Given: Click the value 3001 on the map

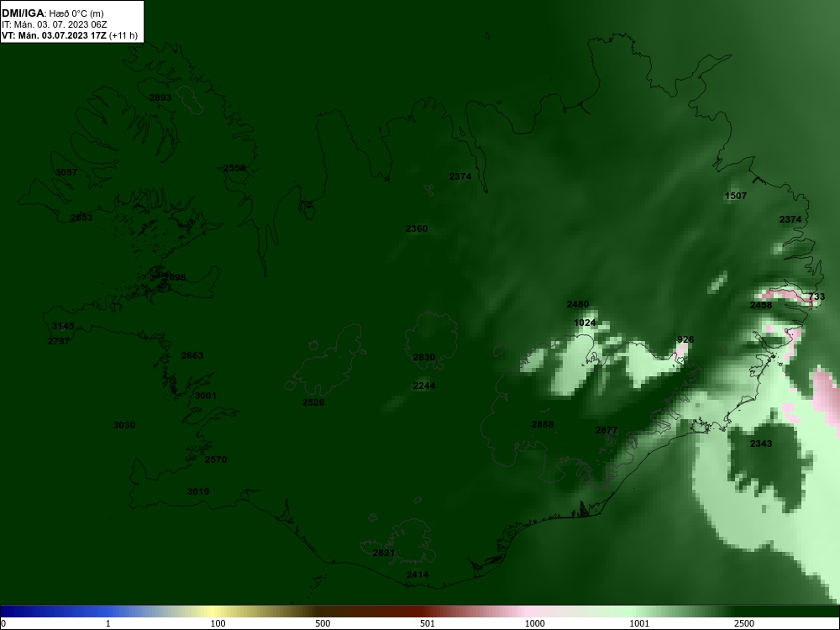Looking at the screenshot, I should (x=206, y=396).
